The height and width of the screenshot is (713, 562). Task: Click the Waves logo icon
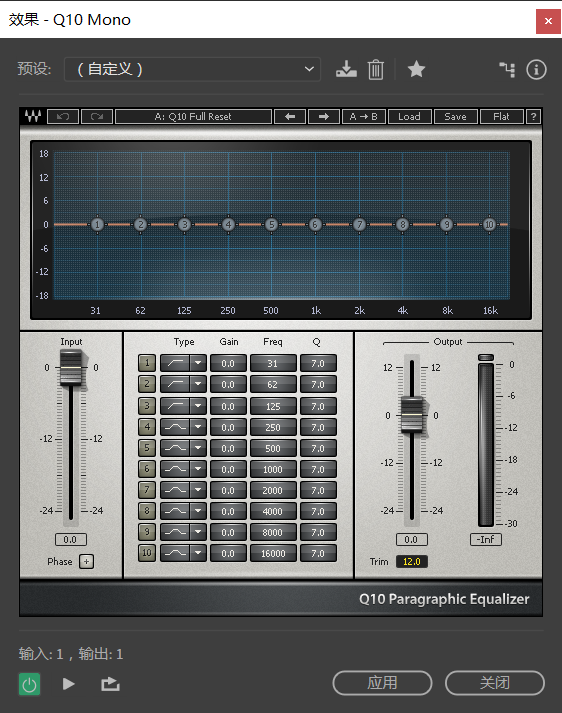coord(33,116)
